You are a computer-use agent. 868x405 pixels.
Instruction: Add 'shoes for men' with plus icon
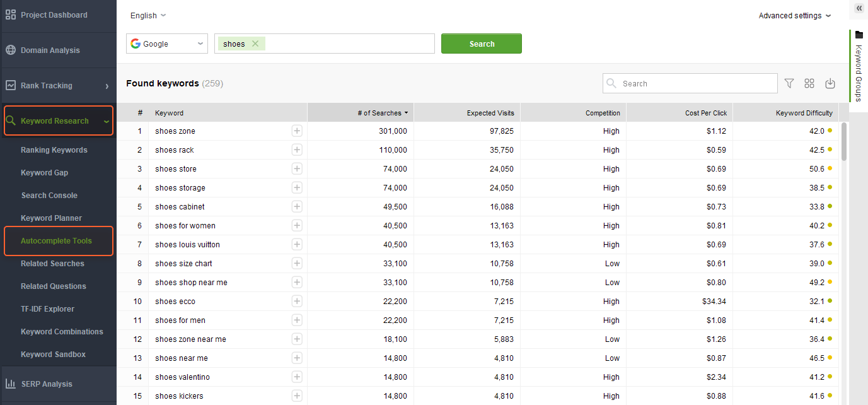point(297,320)
